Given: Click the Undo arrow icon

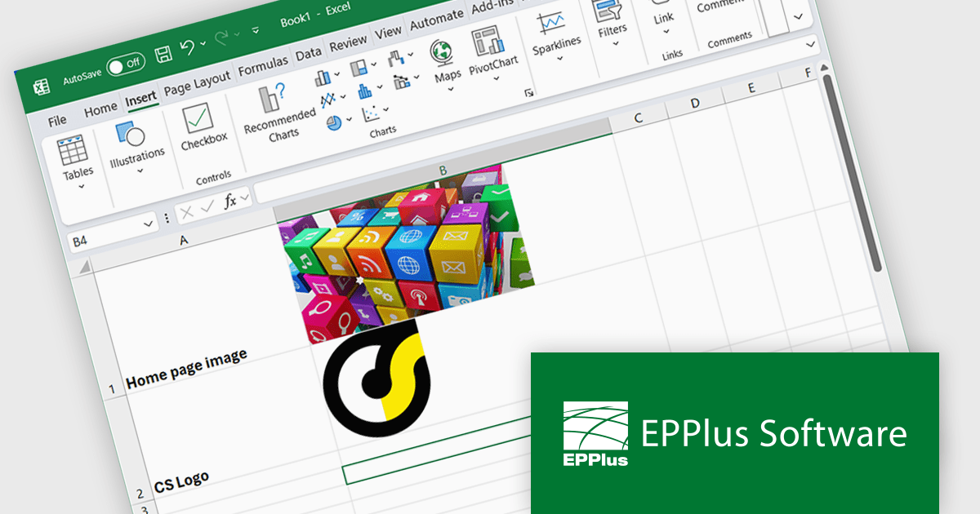Looking at the screenshot, I should [x=187, y=47].
